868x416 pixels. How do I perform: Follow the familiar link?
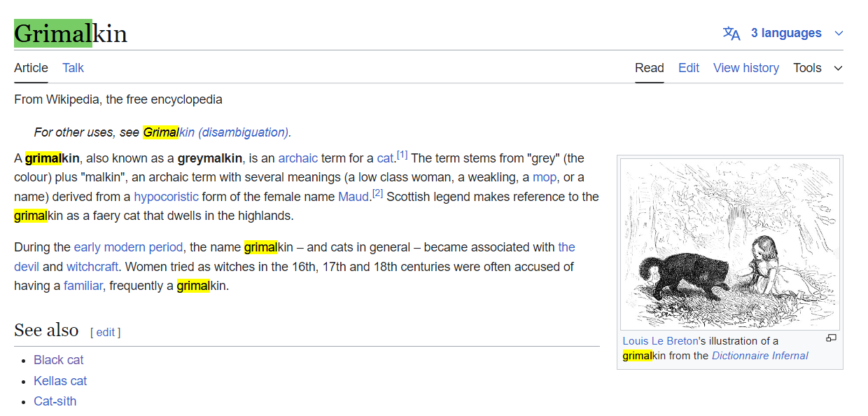pos(83,286)
